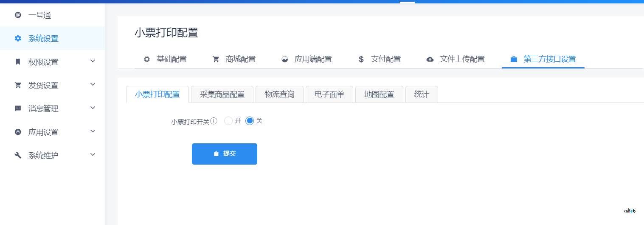The width and height of the screenshot is (644, 225).
Task: Click the cloud upload icon on 文件上传配置
Action: pyautogui.click(x=430, y=59)
